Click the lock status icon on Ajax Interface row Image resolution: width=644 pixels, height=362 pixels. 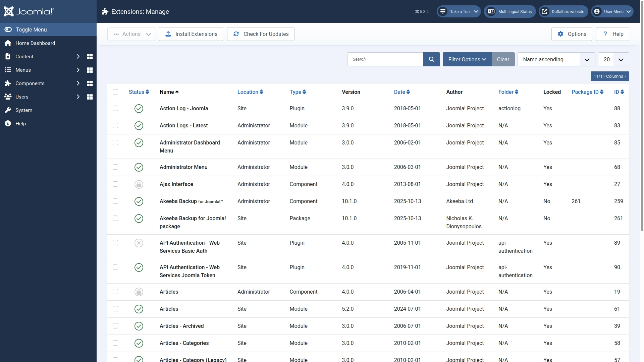tap(139, 184)
